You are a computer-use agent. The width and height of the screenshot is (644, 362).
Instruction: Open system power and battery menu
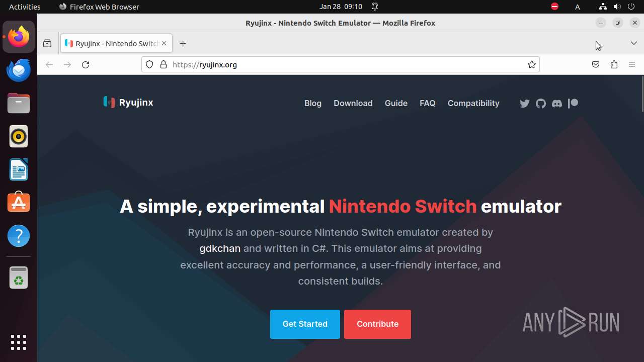point(631,7)
